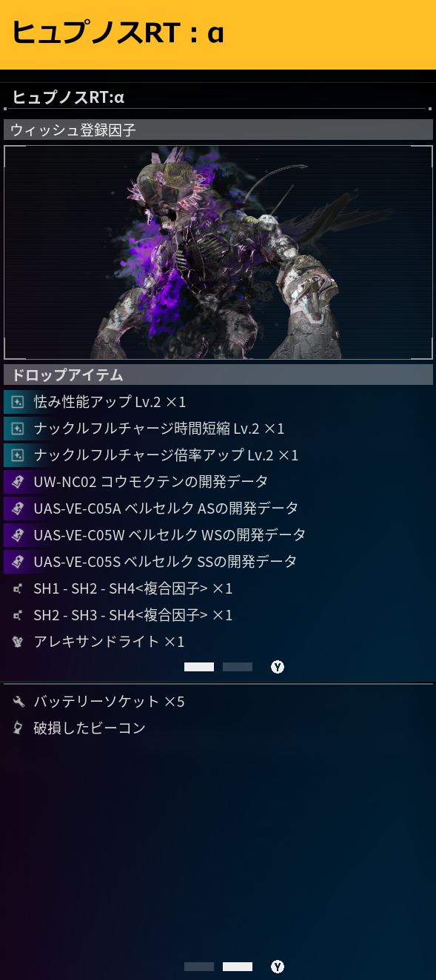The height and width of the screenshot is (980, 436).
Task: Click the ベルセルク SS development data icon
Action: [x=18, y=562]
